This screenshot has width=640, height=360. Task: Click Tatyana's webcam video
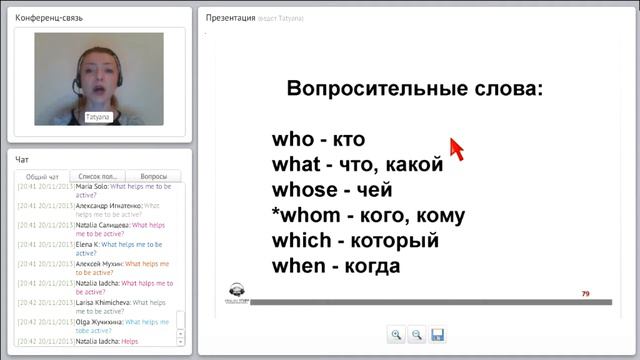coord(99,79)
